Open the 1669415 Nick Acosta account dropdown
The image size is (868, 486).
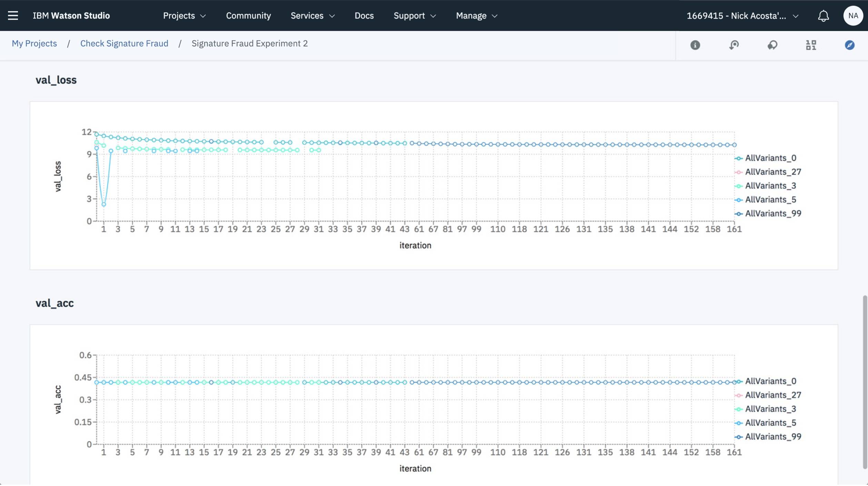pyautogui.click(x=742, y=16)
